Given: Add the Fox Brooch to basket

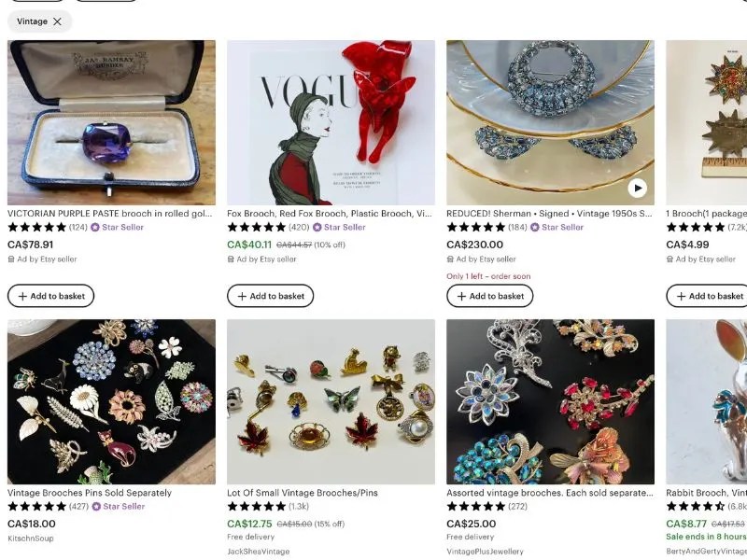Looking at the screenshot, I should pos(270,296).
